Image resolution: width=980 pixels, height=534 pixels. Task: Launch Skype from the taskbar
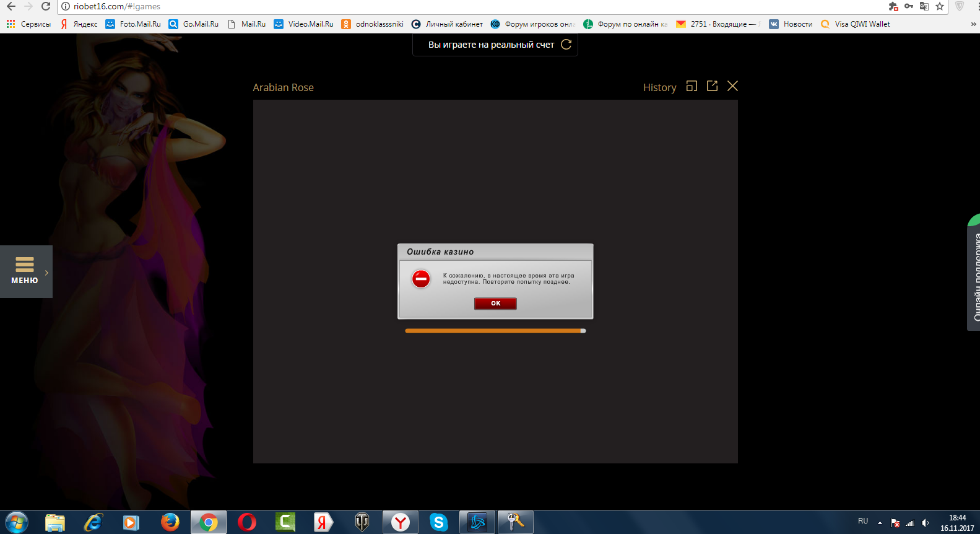tap(438, 522)
